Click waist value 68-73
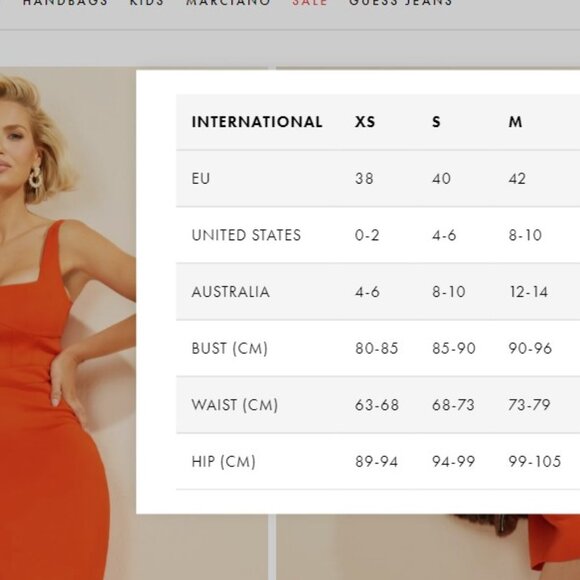This screenshot has width=580, height=580. 453,405
